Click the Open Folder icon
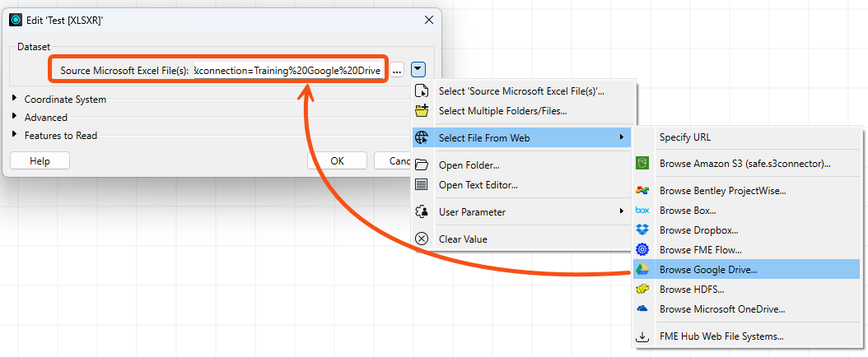The width and height of the screenshot is (868, 357). pos(422,165)
